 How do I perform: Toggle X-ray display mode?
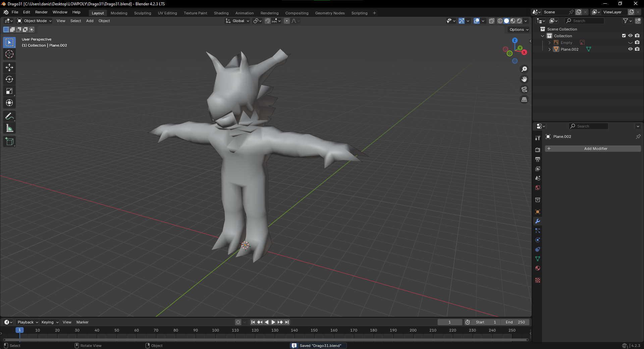coord(491,21)
